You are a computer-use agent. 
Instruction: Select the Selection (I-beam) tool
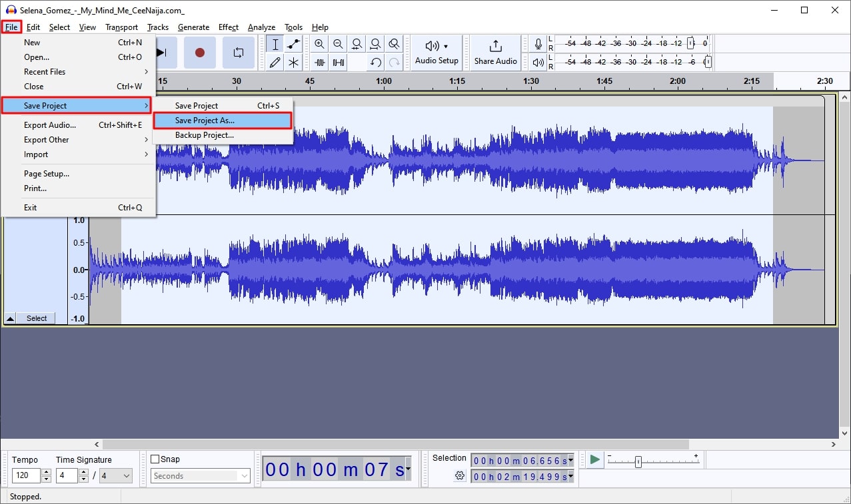(275, 45)
